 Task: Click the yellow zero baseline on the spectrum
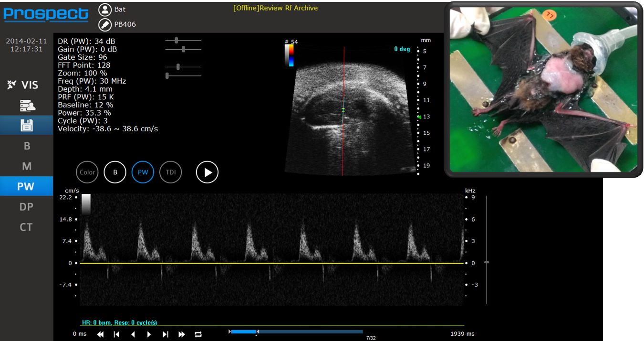(271, 263)
